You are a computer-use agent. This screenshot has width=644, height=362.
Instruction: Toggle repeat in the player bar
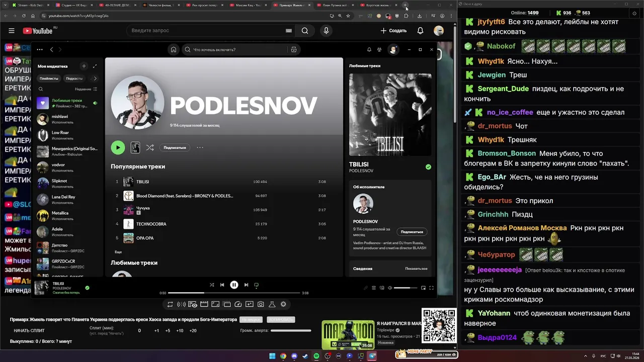(256, 285)
